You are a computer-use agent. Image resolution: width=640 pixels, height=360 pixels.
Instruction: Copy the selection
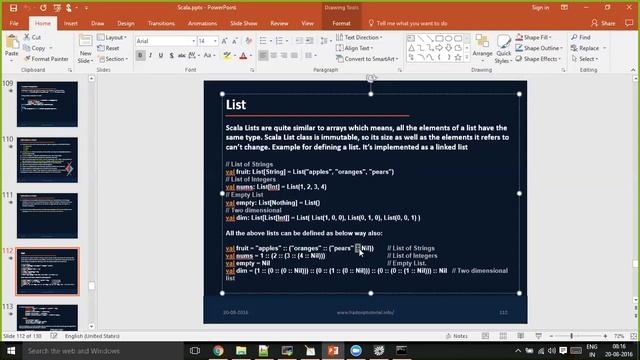(34, 48)
